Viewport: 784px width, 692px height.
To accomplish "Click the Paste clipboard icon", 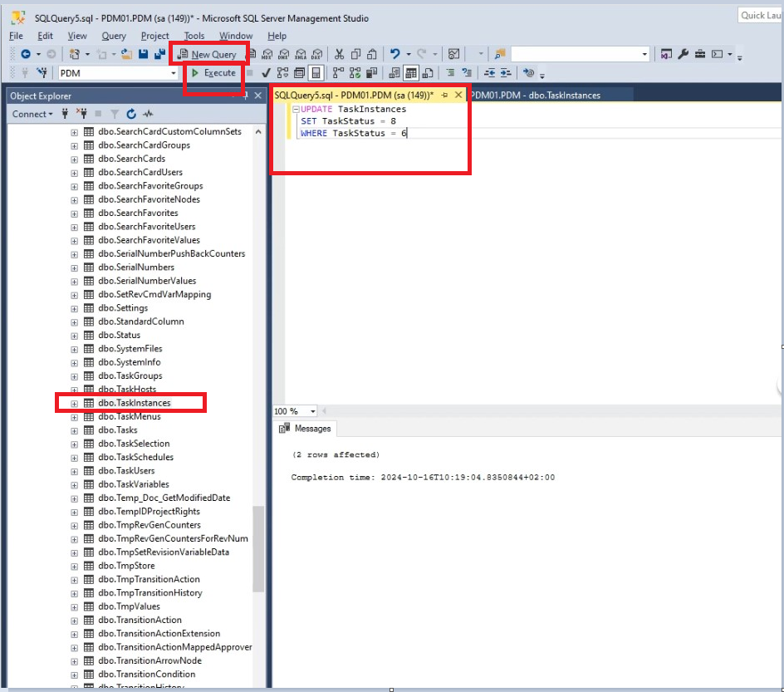I will (x=372, y=54).
